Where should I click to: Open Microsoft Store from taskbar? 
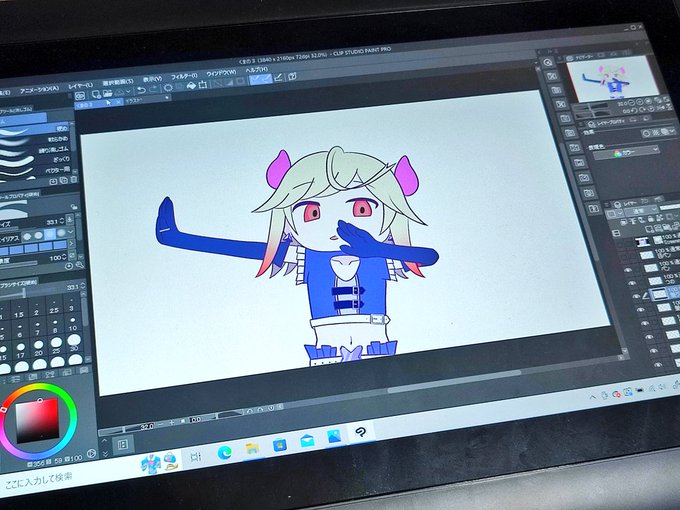pyautogui.click(x=279, y=445)
